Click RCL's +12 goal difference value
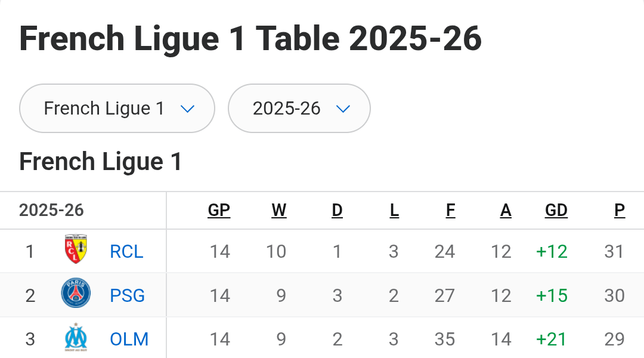The width and height of the screenshot is (644, 358). pos(552,252)
